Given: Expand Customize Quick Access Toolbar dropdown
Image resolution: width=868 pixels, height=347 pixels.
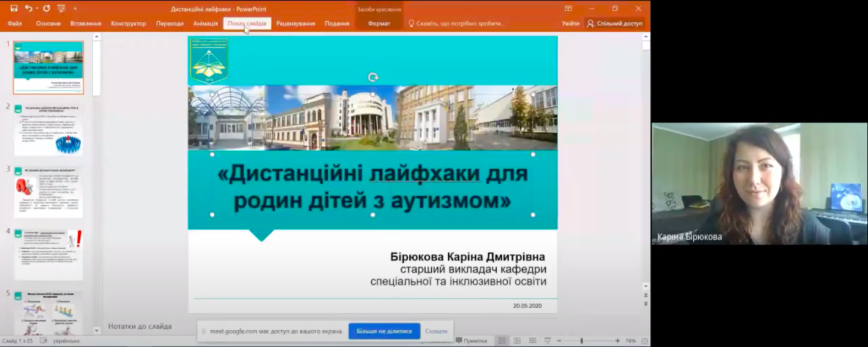Looking at the screenshot, I should [75, 9].
